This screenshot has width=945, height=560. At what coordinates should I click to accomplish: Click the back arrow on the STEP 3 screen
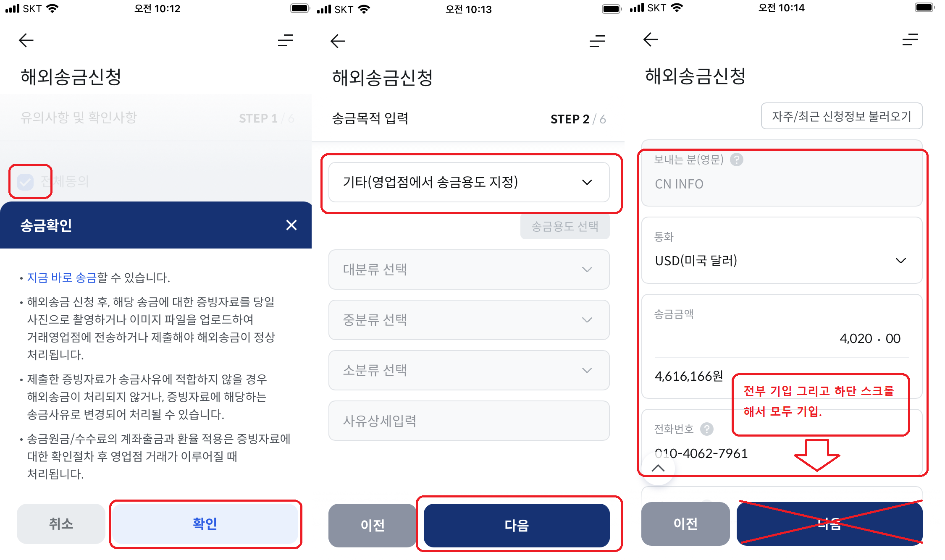[x=650, y=40]
